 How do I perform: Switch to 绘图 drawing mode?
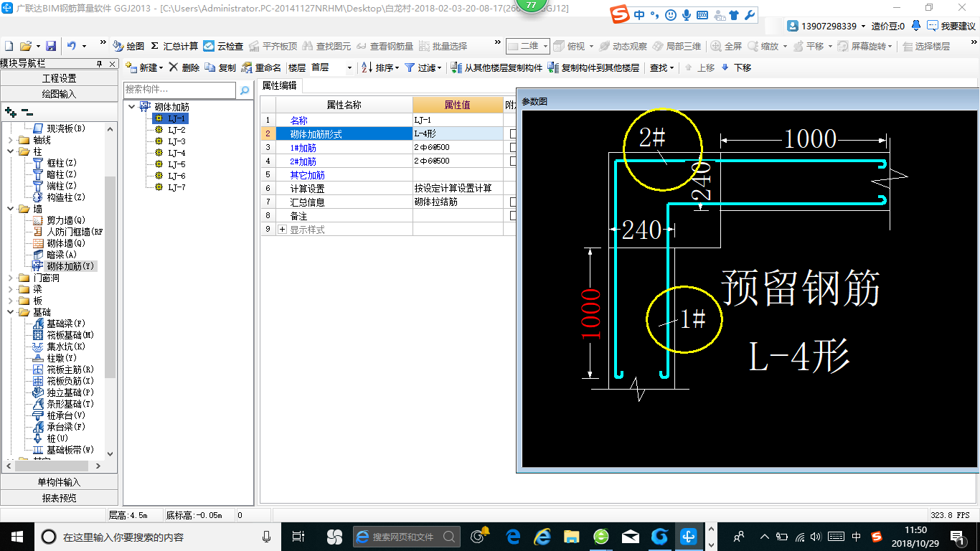click(x=129, y=46)
